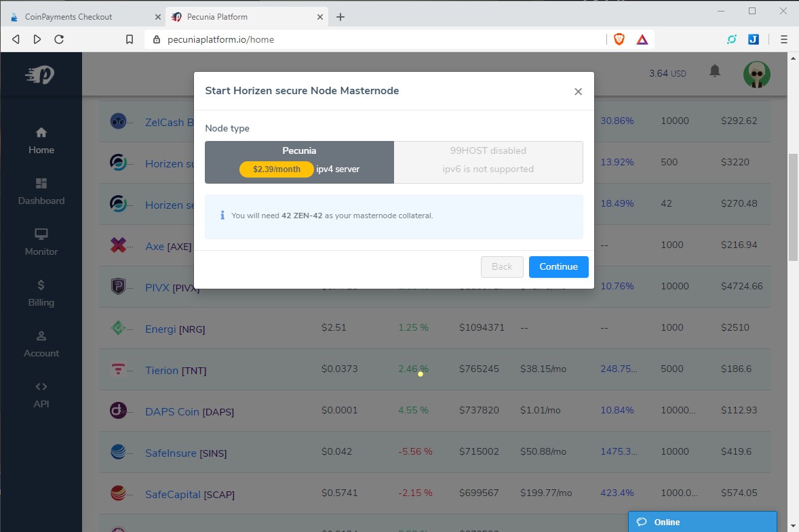Click the 423.4% ROI value for SafeCapital
The height and width of the screenshot is (532, 799).
[x=617, y=493]
